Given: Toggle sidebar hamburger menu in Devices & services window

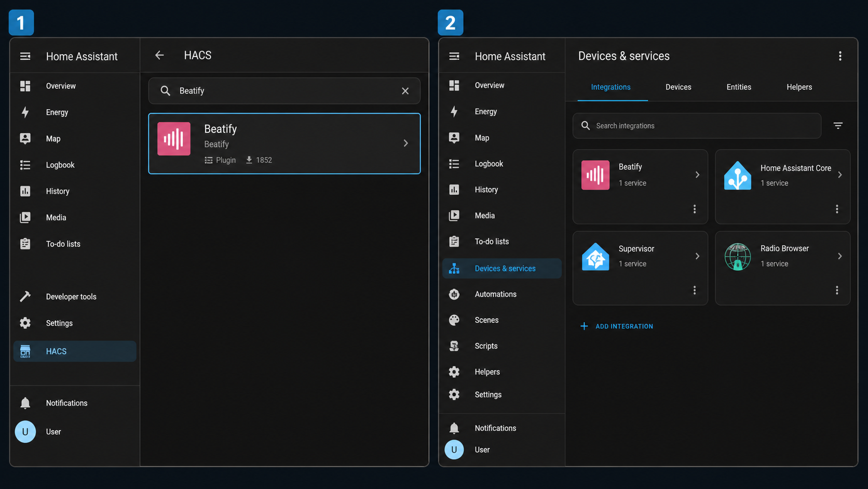Looking at the screenshot, I should tap(454, 56).
